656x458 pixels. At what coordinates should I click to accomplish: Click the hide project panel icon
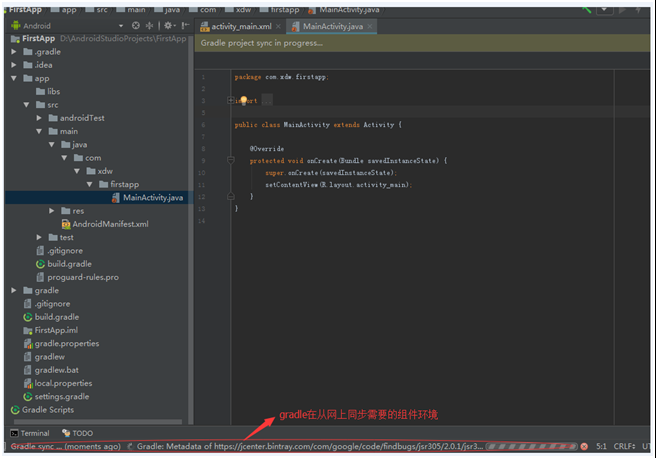point(185,26)
